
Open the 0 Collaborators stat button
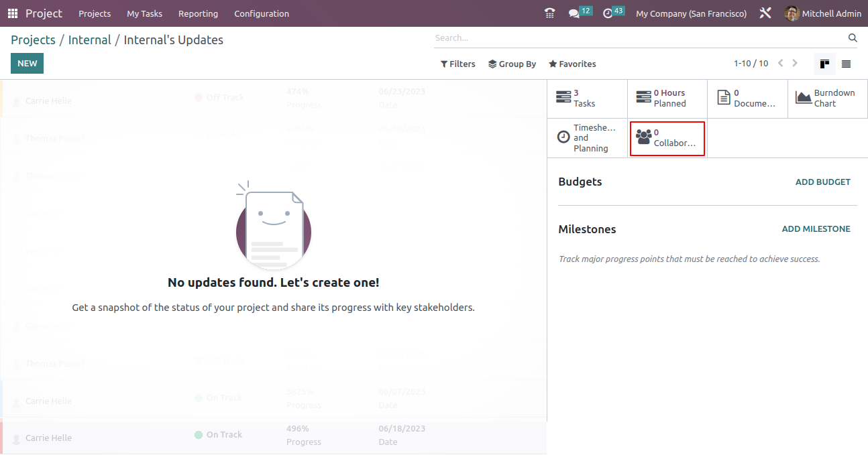(667, 138)
